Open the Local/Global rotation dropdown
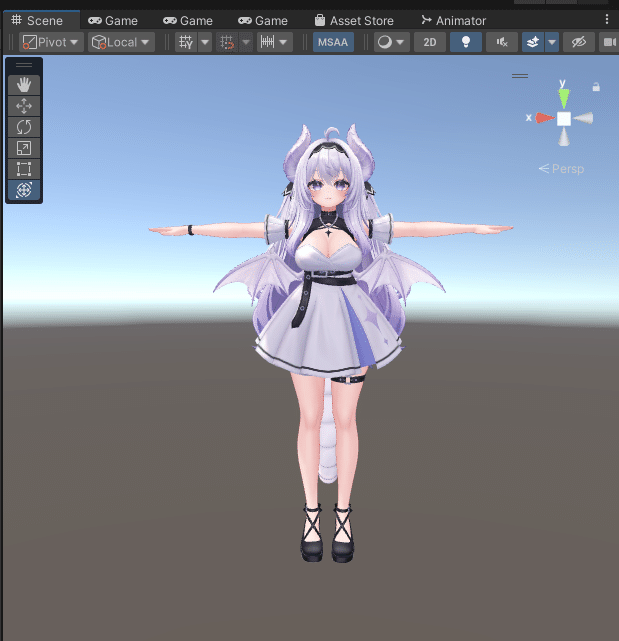619x641 pixels. 121,42
